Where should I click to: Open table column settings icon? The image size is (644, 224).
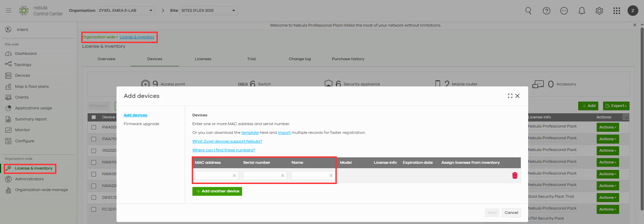(x=626, y=117)
